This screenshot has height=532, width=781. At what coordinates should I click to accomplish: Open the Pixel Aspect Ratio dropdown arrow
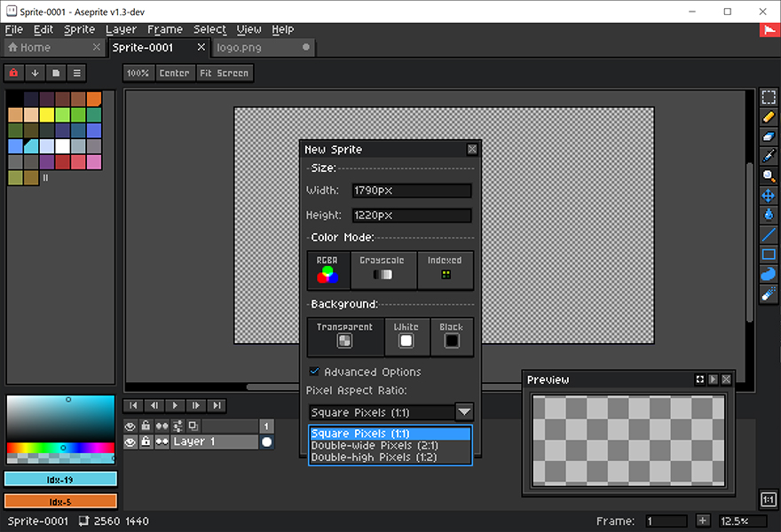click(465, 411)
